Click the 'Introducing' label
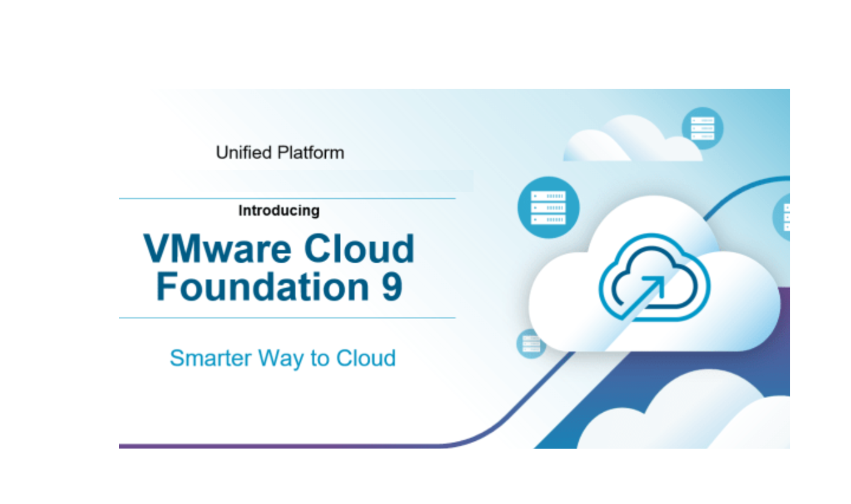 279,211
